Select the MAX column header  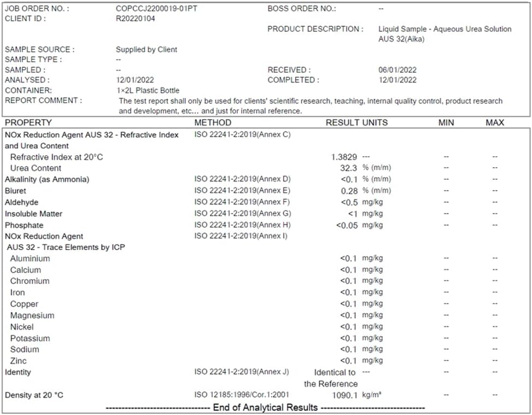click(x=495, y=123)
